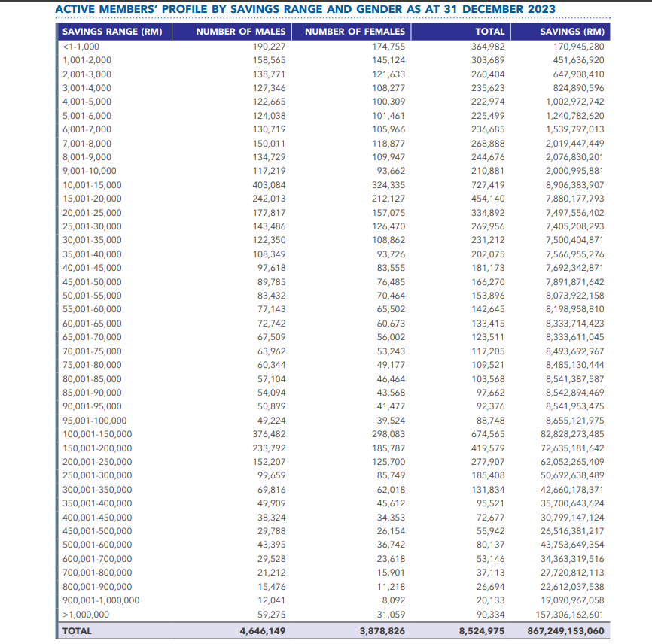Screen dimensions: 652x644
Task: Select males value 403,084
Action: tap(269, 185)
